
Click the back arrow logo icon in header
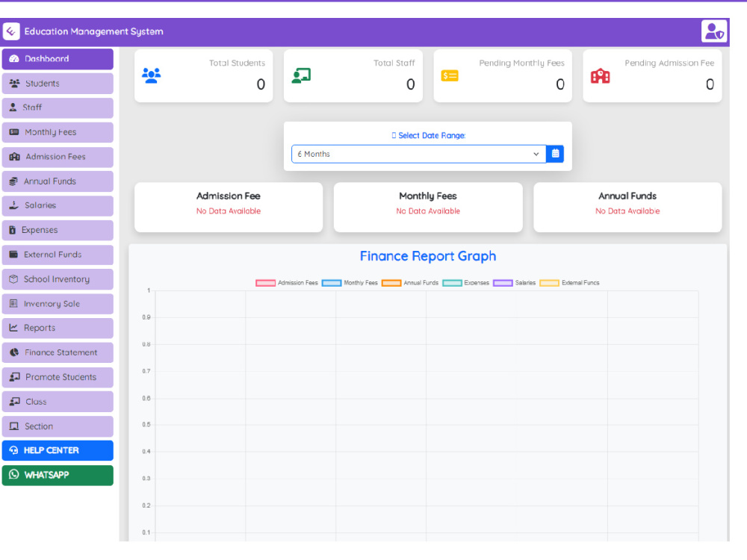[11, 31]
